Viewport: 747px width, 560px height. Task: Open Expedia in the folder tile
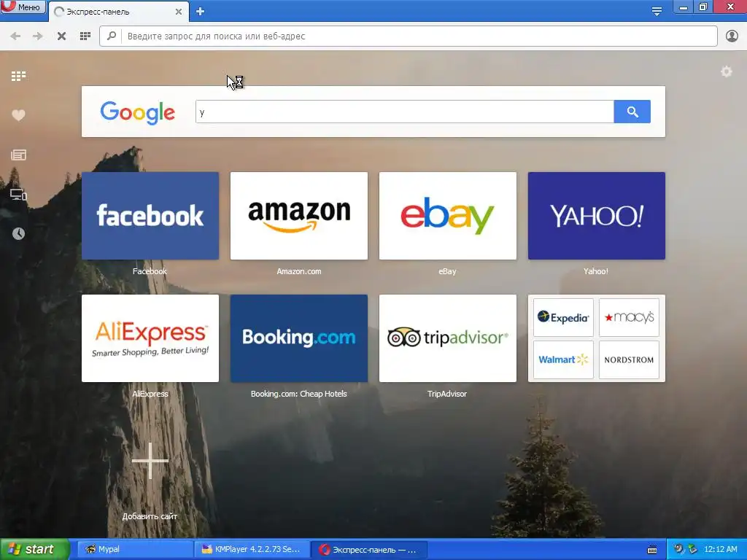tap(563, 318)
